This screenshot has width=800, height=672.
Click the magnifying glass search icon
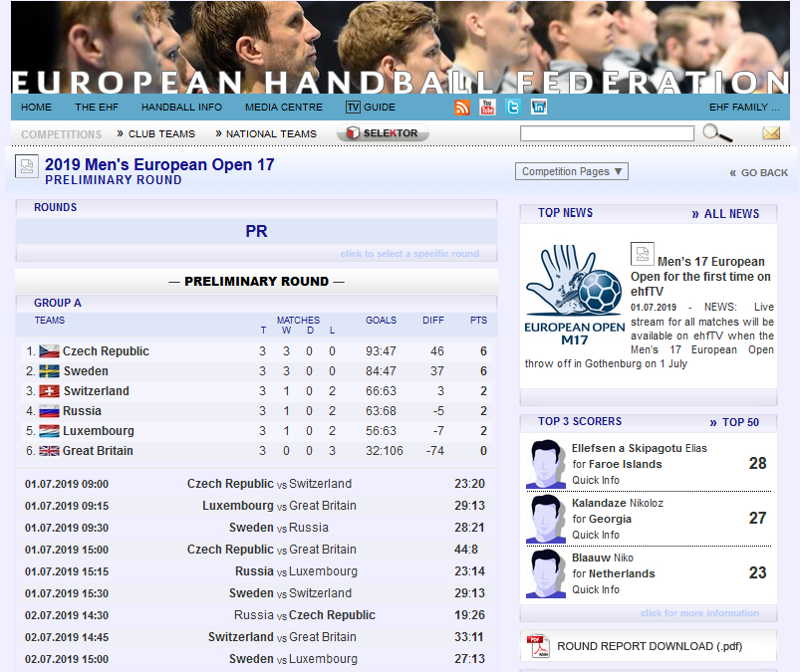(716, 133)
